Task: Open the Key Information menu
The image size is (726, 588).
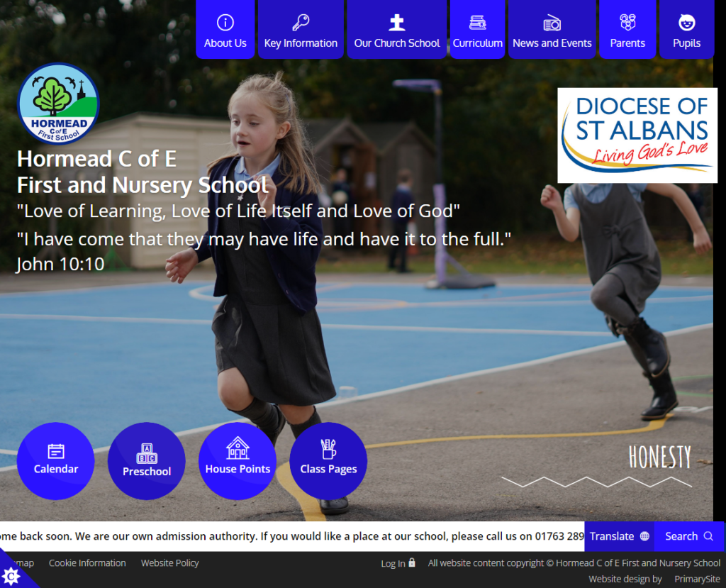Action: tap(301, 30)
